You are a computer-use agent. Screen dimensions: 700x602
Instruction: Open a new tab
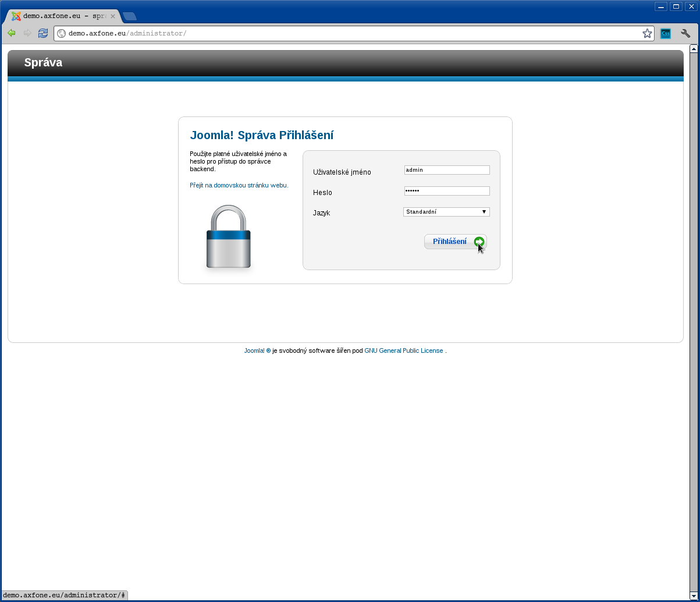coord(130,16)
